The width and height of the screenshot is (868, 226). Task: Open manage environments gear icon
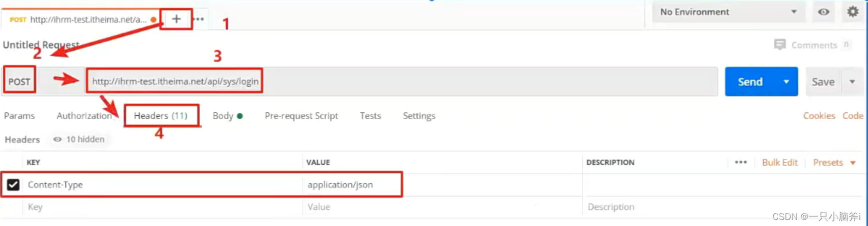tap(853, 12)
